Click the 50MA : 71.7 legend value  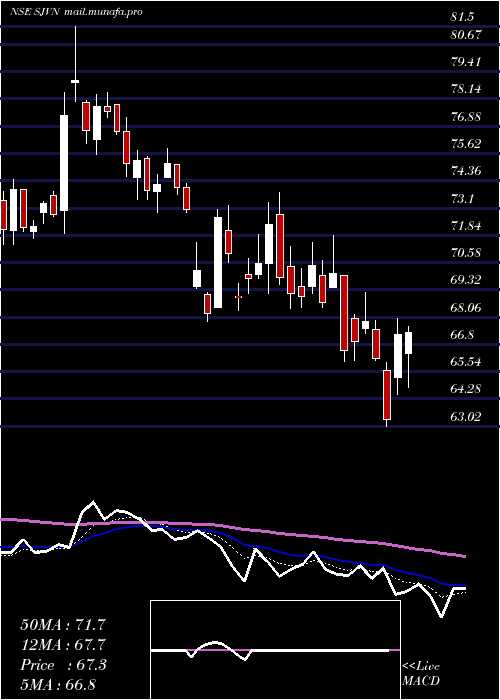(63, 625)
